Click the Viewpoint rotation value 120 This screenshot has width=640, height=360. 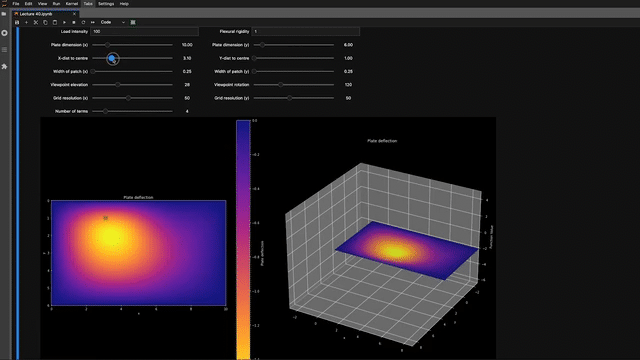coord(348,85)
